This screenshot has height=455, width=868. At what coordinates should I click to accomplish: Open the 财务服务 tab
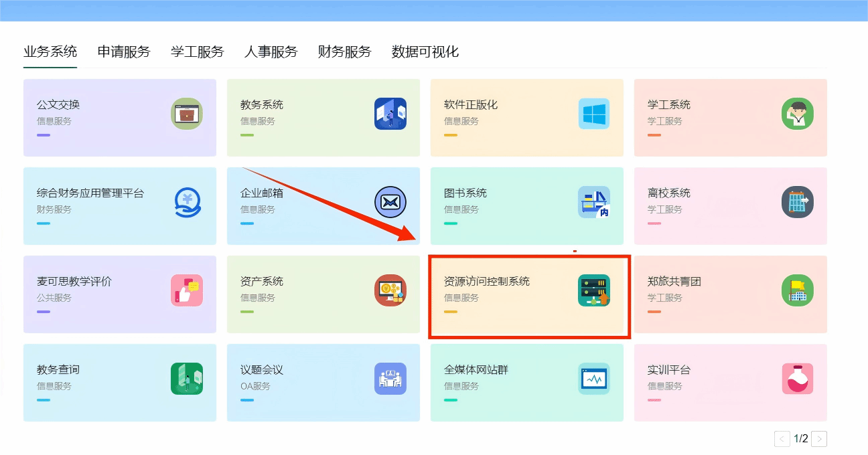(x=344, y=52)
